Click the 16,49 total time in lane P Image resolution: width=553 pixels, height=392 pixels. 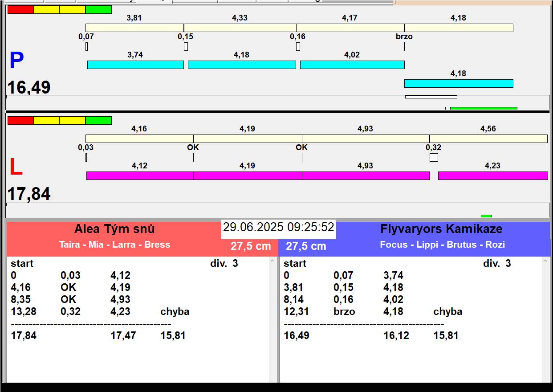pos(29,87)
